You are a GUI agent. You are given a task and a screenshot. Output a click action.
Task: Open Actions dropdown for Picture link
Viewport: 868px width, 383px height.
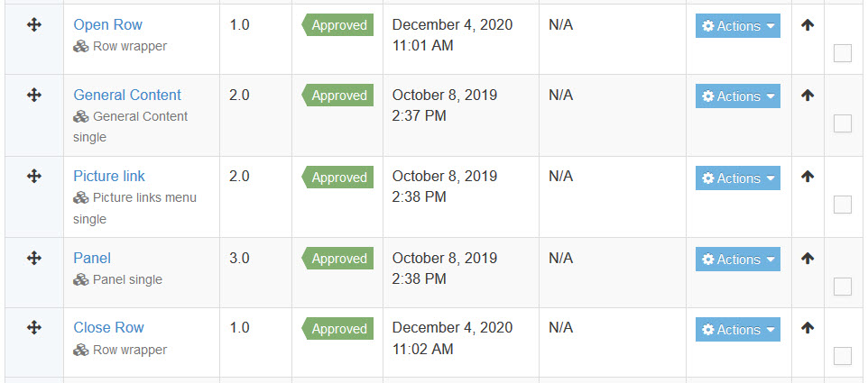pos(738,178)
